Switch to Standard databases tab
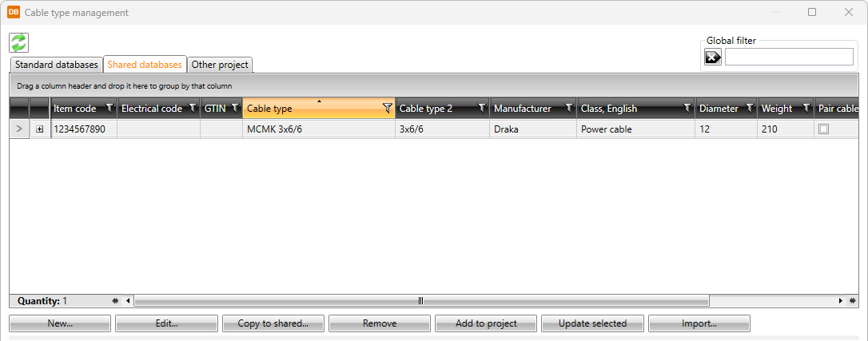The height and width of the screenshot is (341, 868). 56,65
